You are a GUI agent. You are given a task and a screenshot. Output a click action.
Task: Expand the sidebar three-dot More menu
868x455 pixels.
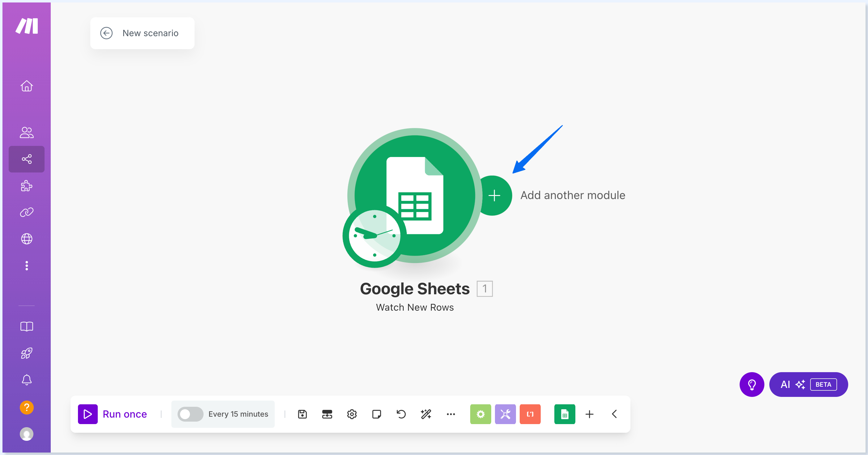(x=27, y=266)
